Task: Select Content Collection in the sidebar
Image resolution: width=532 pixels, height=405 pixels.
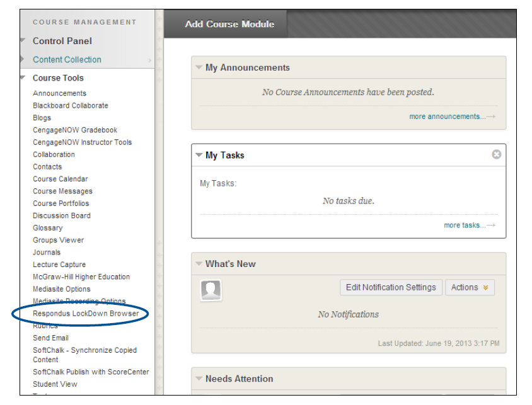Action: pos(65,59)
